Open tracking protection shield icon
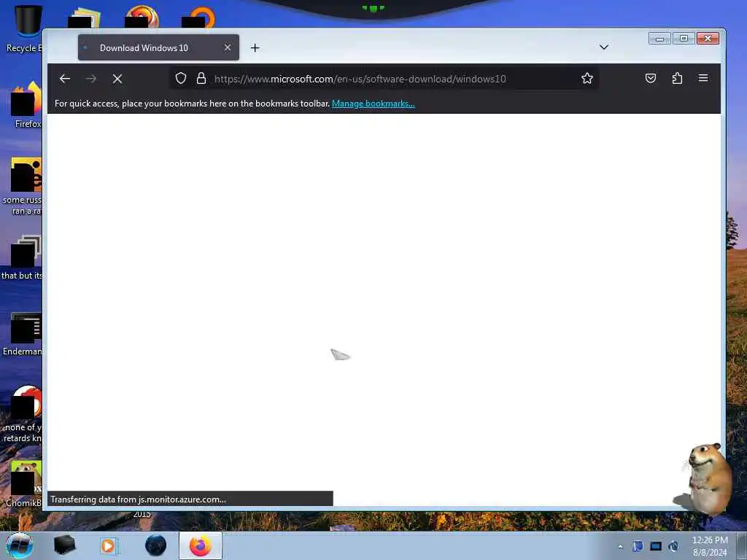This screenshot has height=560, width=747. [x=181, y=78]
